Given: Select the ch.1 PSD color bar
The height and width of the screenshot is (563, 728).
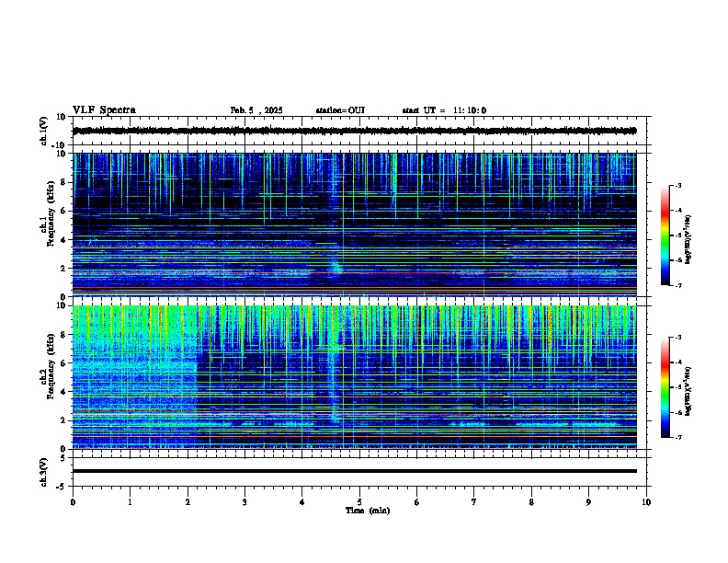Looking at the screenshot, I should [665, 235].
